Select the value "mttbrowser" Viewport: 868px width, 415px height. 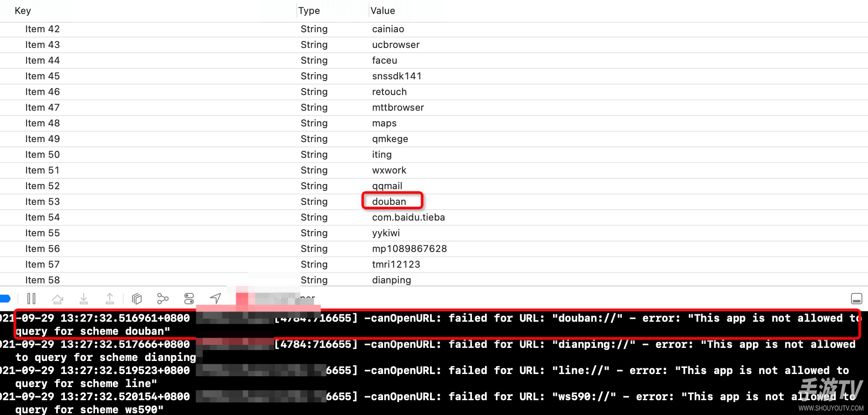[x=398, y=108]
